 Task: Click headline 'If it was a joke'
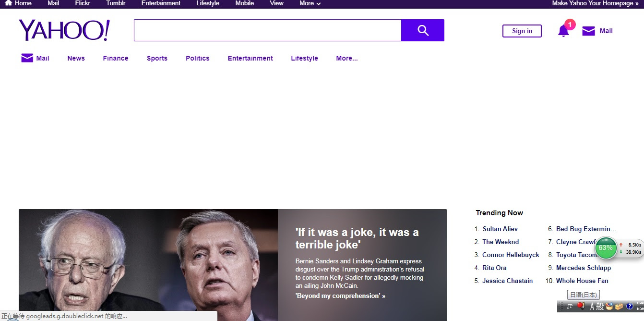pyautogui.click(x=357, y=238)
